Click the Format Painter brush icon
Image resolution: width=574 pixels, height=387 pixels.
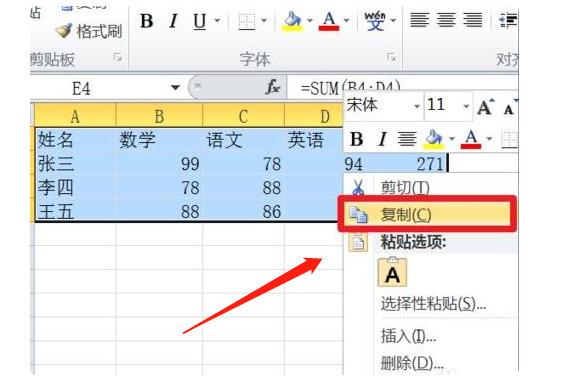click(64, 31)
